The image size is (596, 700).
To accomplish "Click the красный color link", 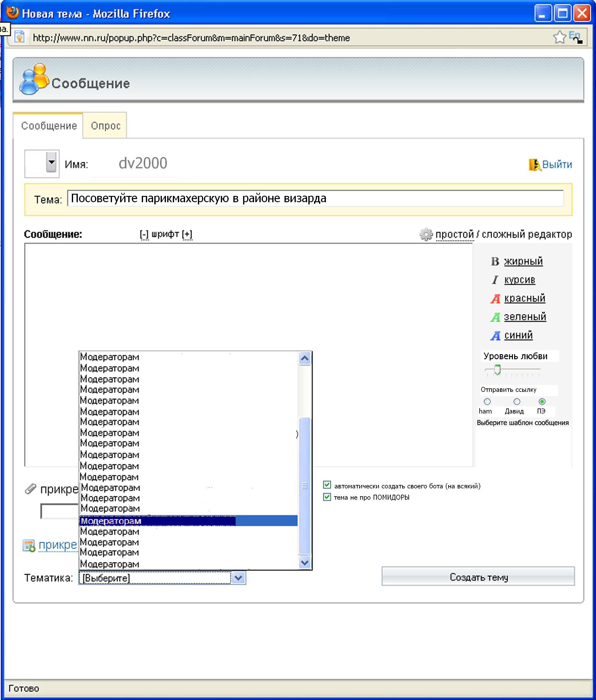I will [525, 298].
